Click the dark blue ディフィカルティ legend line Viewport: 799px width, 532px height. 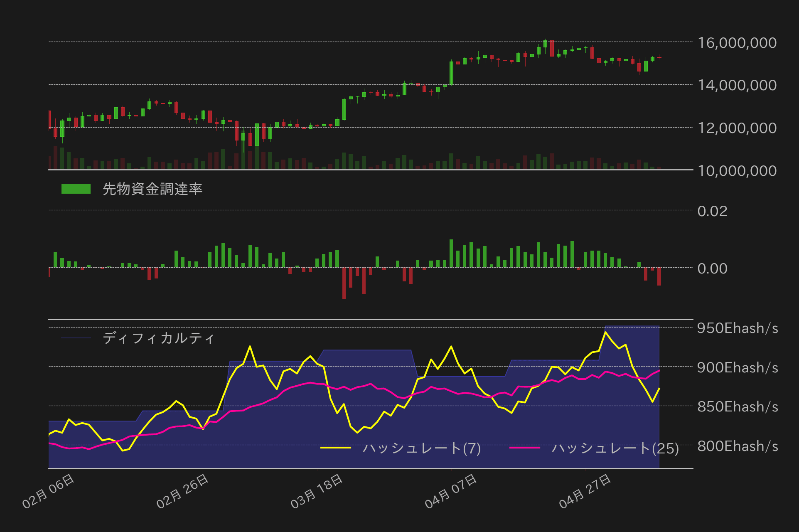(x=76, y=338)
